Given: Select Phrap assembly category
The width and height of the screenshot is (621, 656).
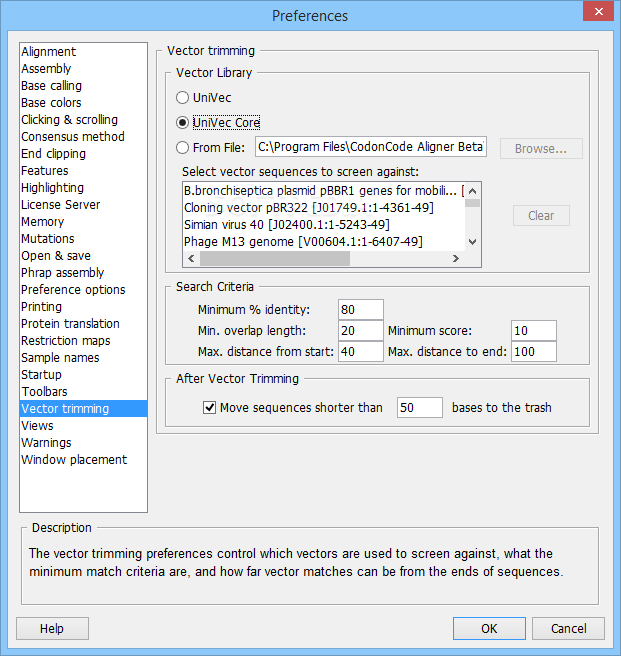Looking at the screenshot, I should coord(83,273).
